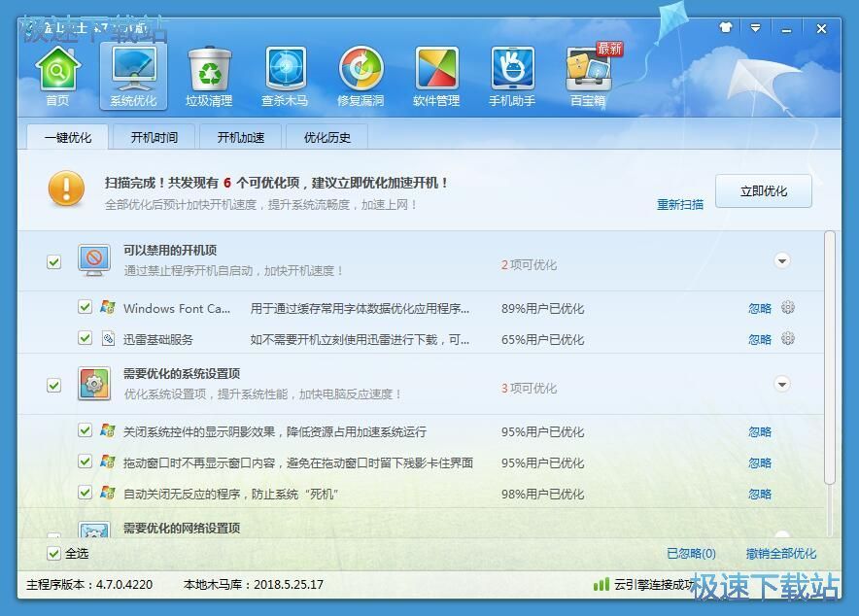859x616 pixels.
Task: Click icon beside 拖动窗口时不再显示窗口内容
Action: 108,462
